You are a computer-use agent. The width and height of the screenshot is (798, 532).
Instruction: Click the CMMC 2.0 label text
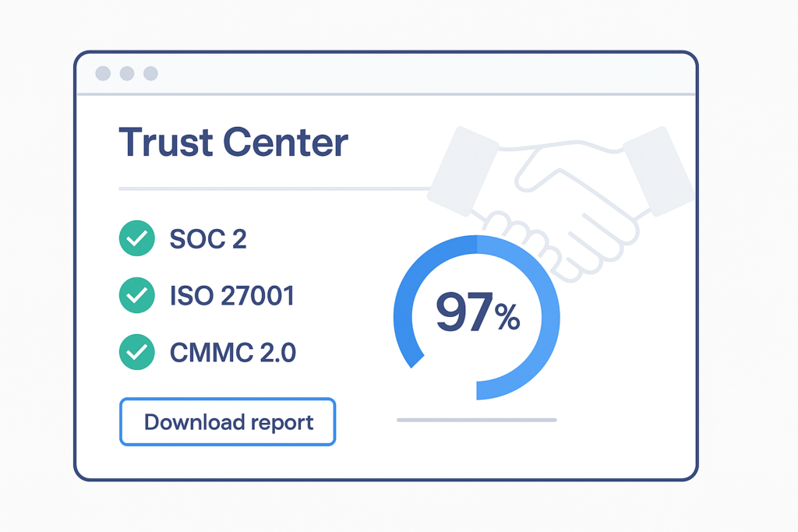[x=232, y=353]
